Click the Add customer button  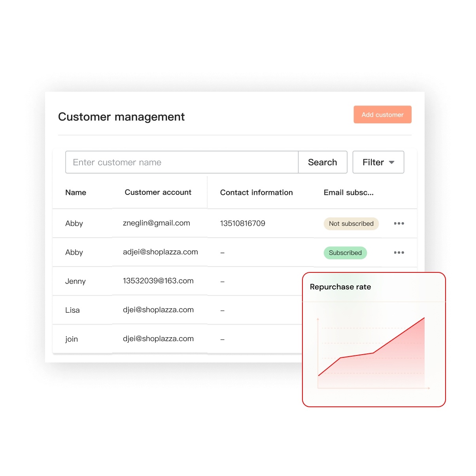click(382, 115)
